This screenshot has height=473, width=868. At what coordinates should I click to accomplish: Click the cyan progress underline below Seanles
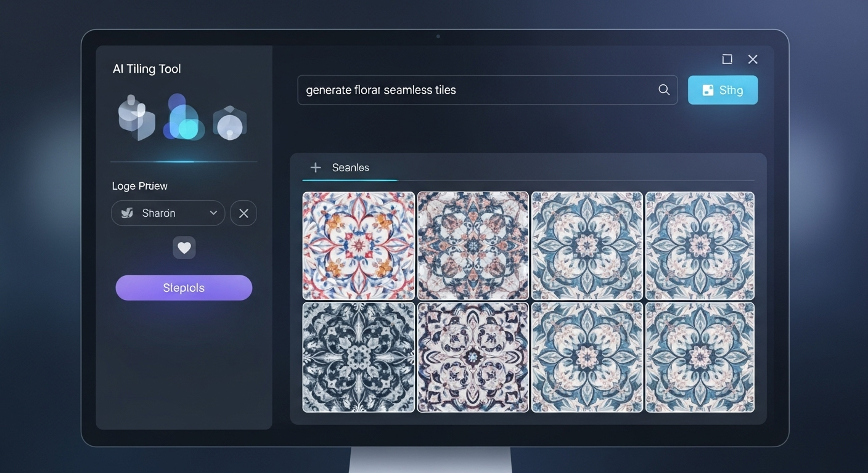click(350, 179)
